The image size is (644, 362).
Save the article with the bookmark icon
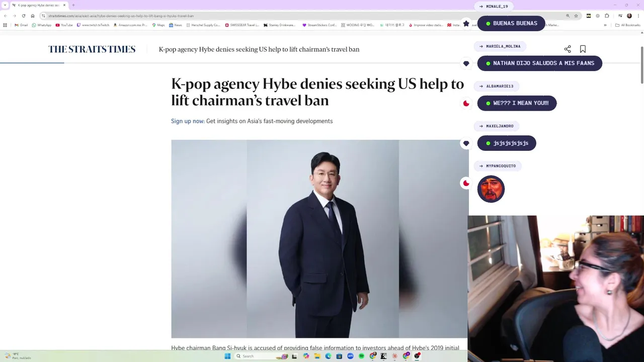pos(583,49)
